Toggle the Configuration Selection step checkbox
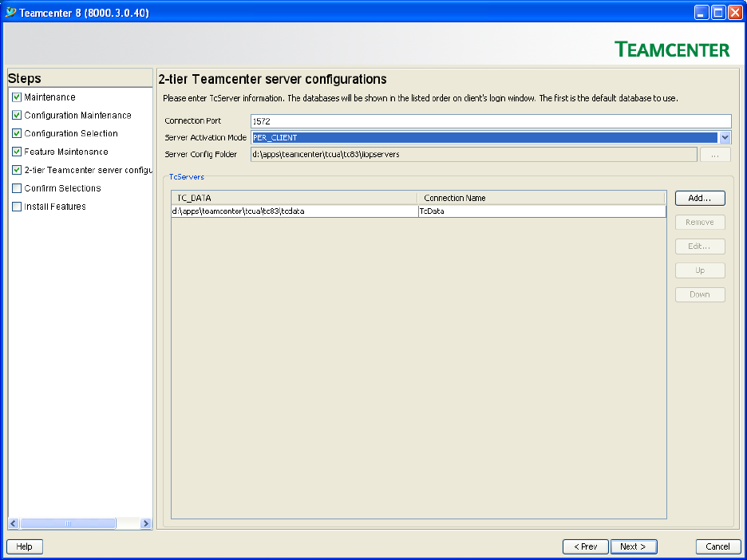 tap(17, 133)
